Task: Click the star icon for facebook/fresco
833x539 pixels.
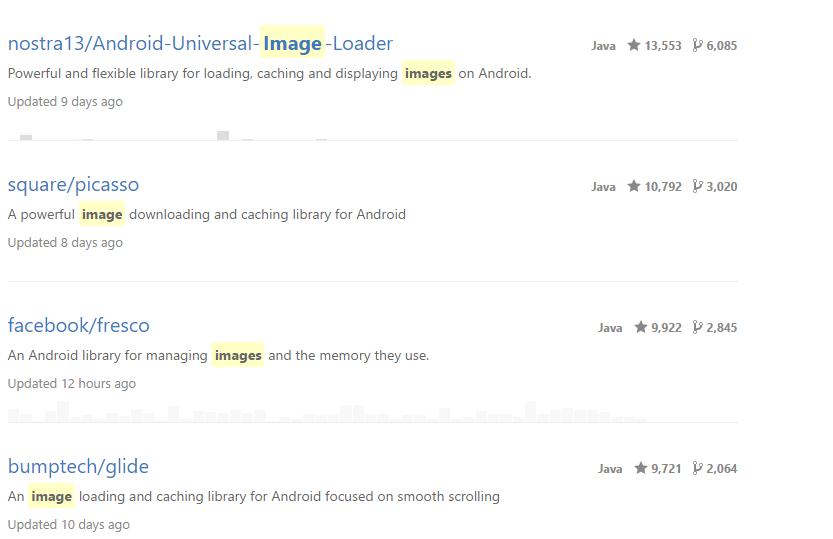Action: 641,327
